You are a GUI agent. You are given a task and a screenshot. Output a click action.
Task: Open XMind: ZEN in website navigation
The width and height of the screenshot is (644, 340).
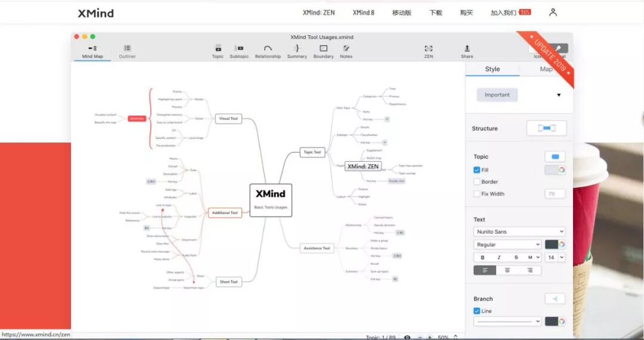(318, 13)
